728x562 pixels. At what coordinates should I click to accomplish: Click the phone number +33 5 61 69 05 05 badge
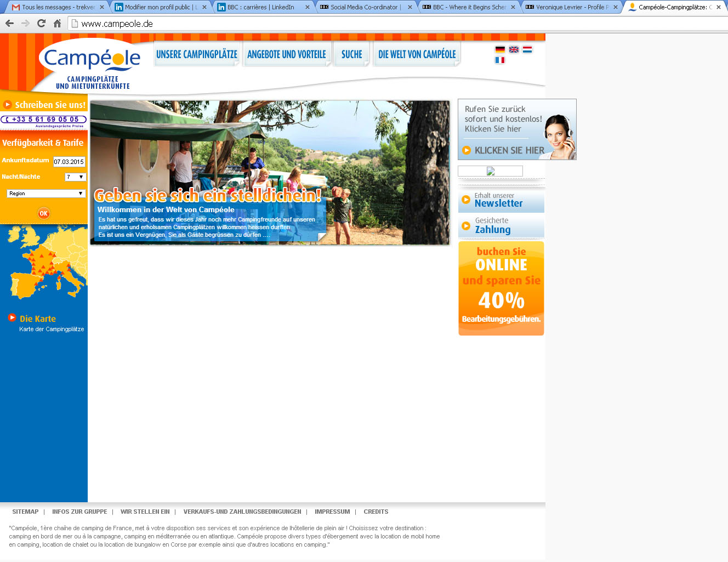point(44,120)
